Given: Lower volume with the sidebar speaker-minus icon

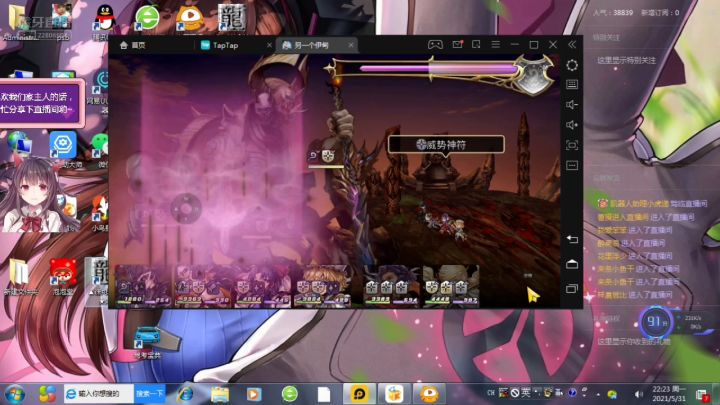Looking at the screenshot, I should (572, 105).
